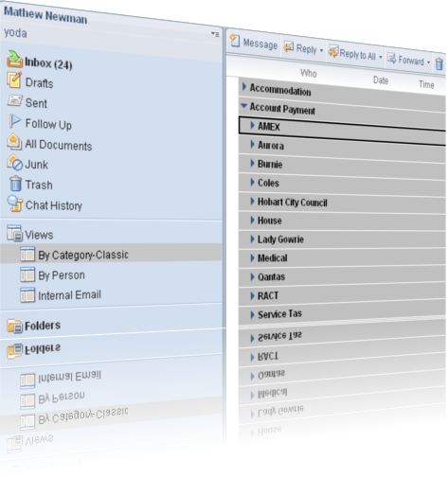This screenshot has height=478, width=448.
Task: Click the Internal Email view icon
Action: (x=27, y=295)
